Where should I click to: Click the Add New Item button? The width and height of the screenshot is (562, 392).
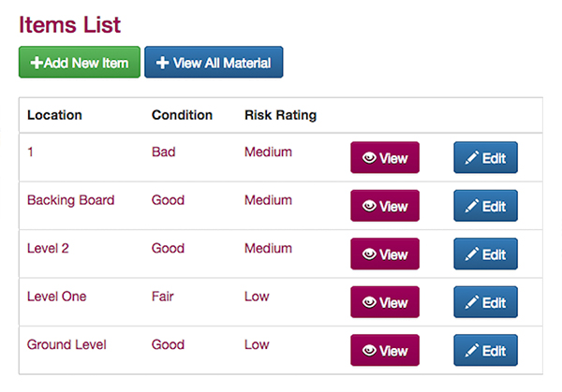[x=80, y=63]
